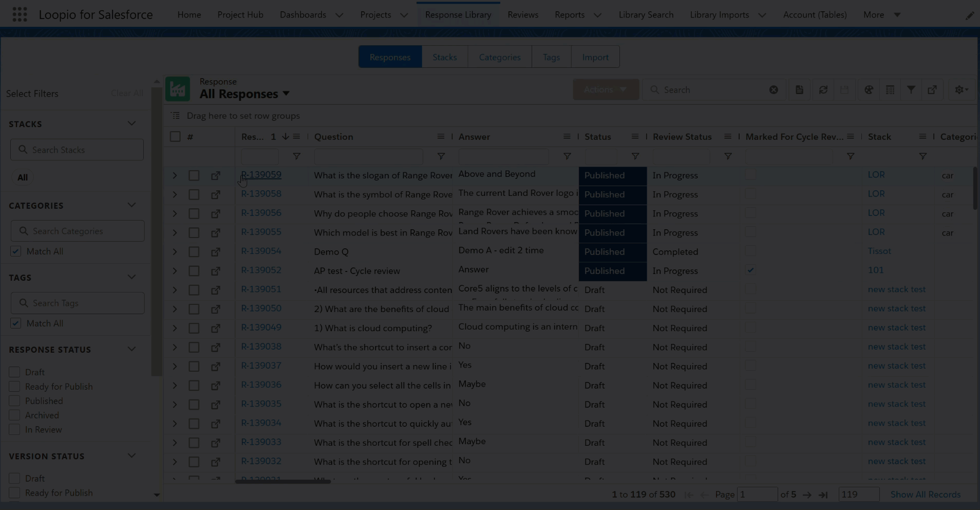The image size is (980, 510).
Task: Open the Dashboards nav dropdown arrow
Action: pos(340,15)
